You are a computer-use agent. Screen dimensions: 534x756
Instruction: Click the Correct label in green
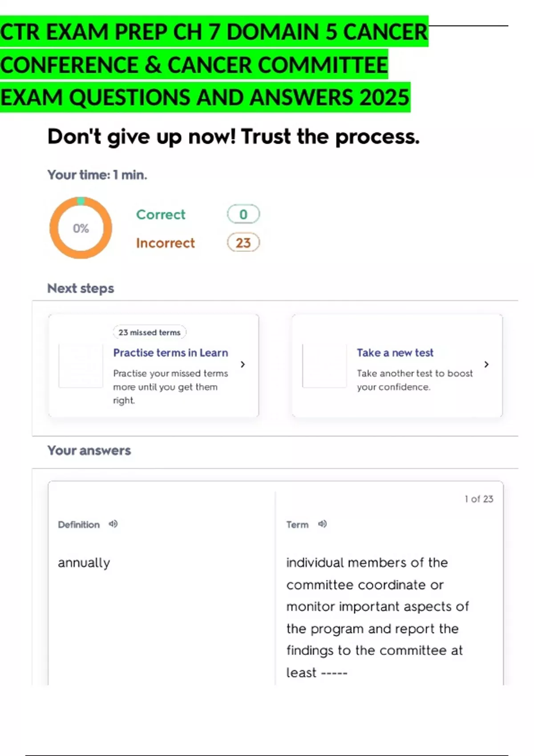pyautogui.click(x=161, y=214)
